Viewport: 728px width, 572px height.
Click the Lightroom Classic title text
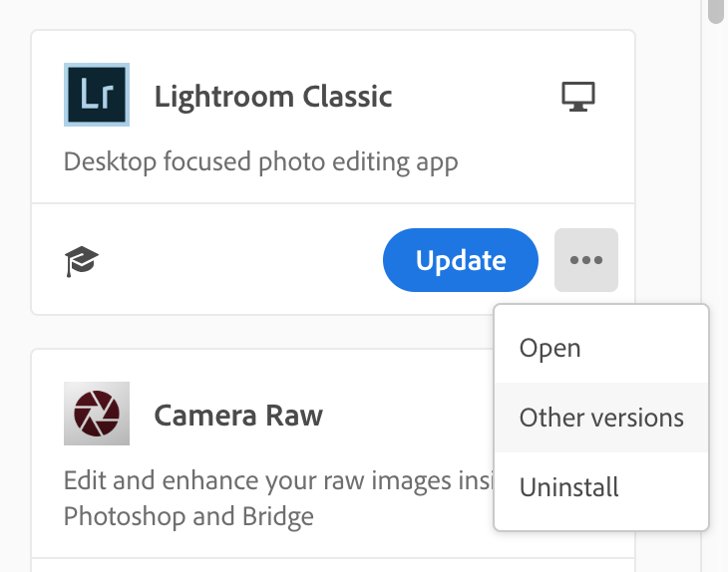click(x=273, y=97)
